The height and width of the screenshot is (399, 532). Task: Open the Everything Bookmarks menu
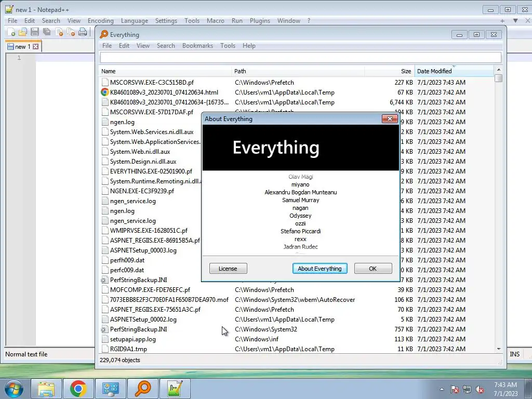coord(197,46)
